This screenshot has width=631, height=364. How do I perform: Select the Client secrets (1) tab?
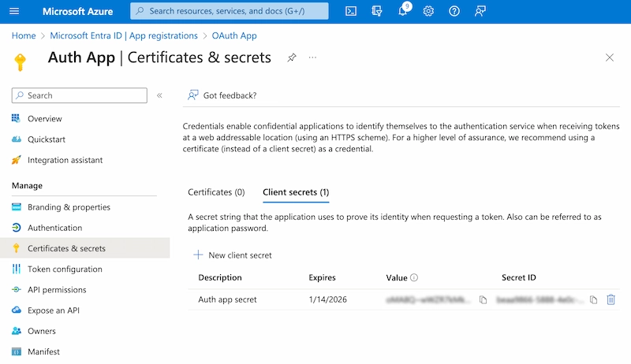(296, 191)
